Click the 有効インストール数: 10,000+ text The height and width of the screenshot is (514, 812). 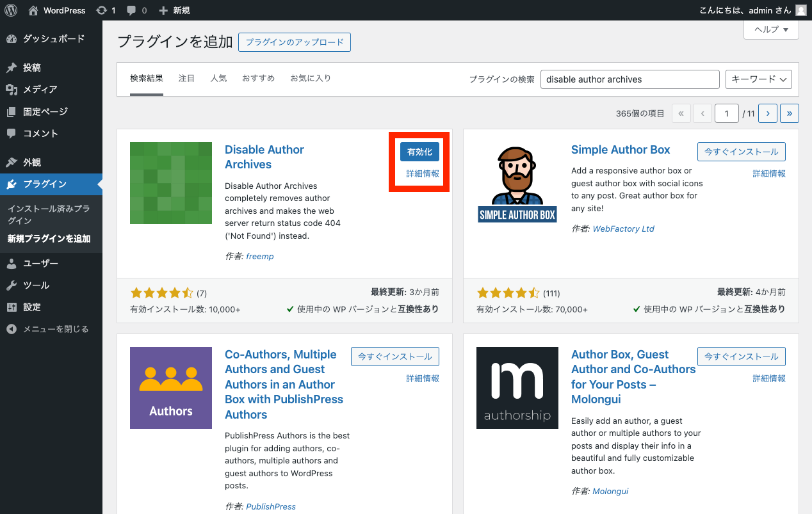(x=185, y=309)
